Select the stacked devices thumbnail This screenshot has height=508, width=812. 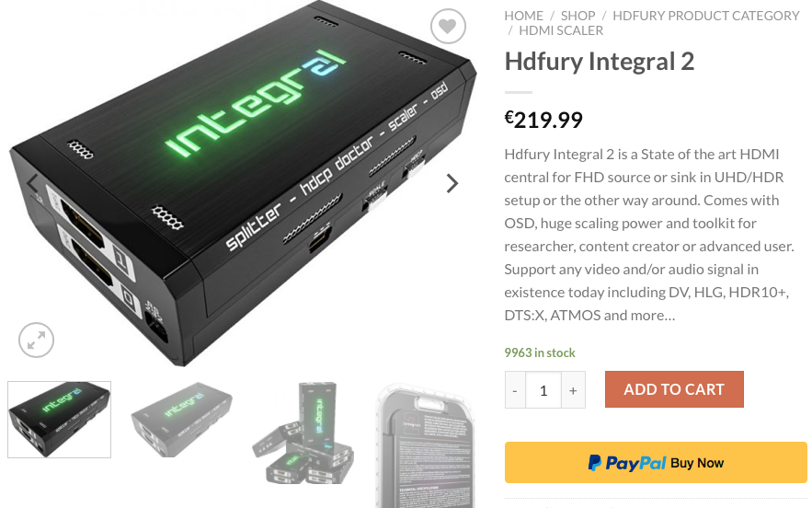303,433
